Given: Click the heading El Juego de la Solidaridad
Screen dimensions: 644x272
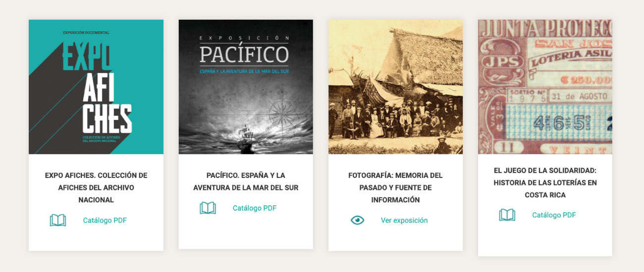Looking at the screenshot, I should 545,182.
